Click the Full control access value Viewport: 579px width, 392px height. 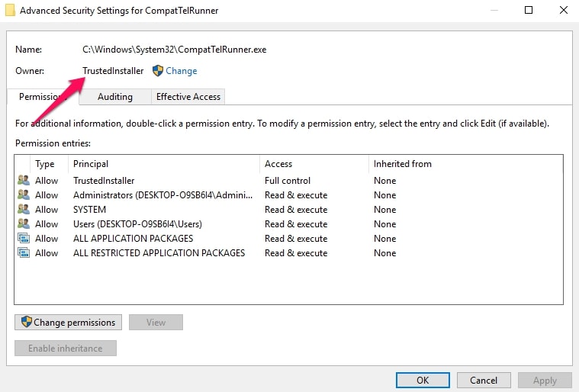tap(288, 181)
